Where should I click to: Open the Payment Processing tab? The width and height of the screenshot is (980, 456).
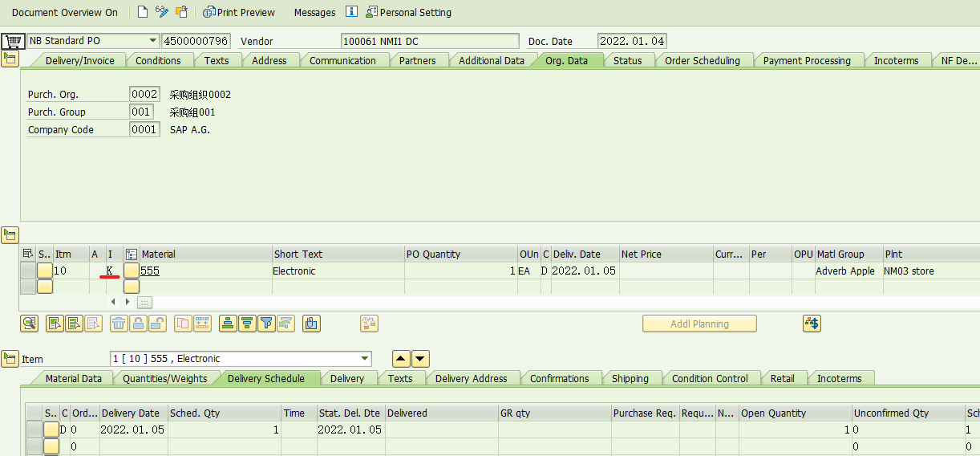807,60
